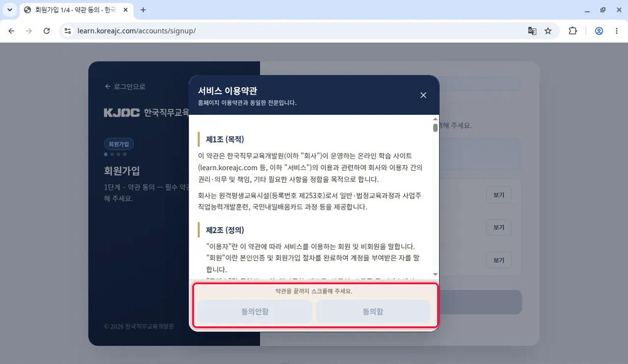Screen dimensions: 628x364
Task: Click the browser forward arrow
Action: pos(29,31)
